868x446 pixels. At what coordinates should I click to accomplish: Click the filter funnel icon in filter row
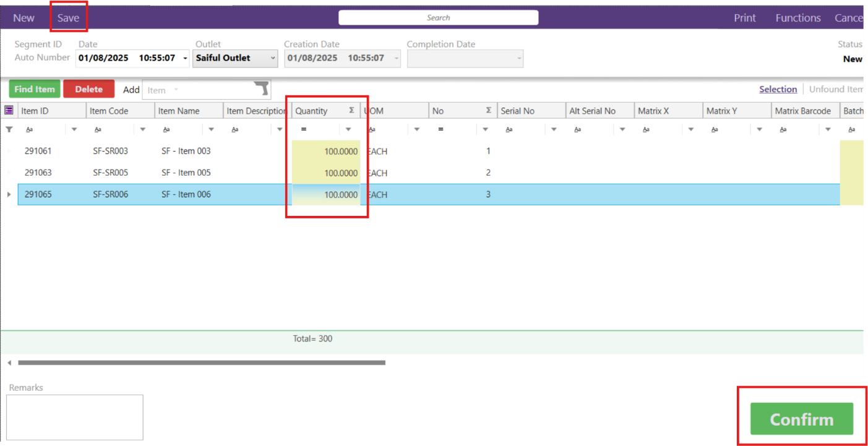pyautogui.click(x=9, y=129)
